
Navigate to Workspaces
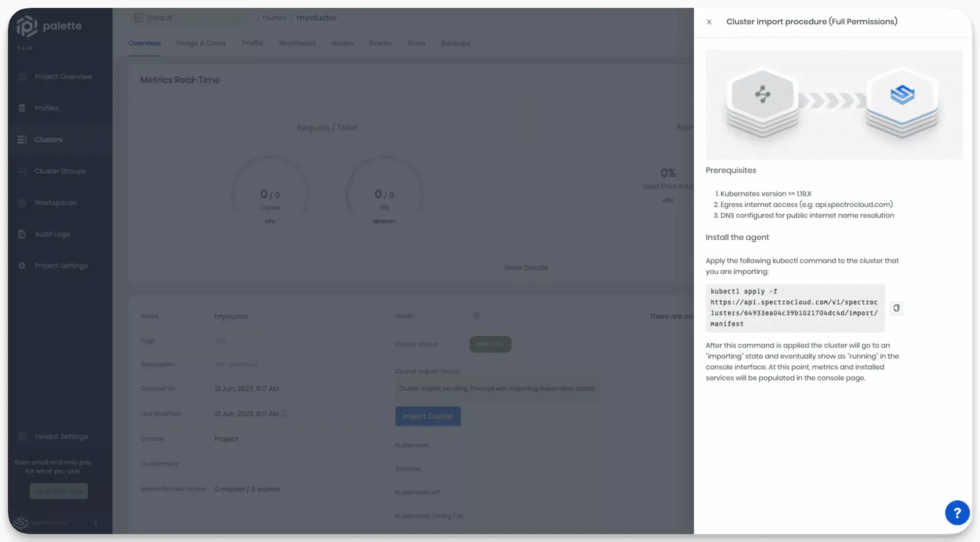tap(55, 202)
